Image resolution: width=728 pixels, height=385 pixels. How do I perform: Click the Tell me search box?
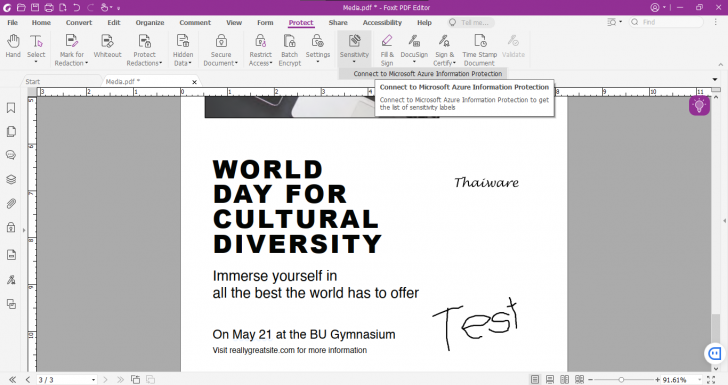click(x=471, y=22)
